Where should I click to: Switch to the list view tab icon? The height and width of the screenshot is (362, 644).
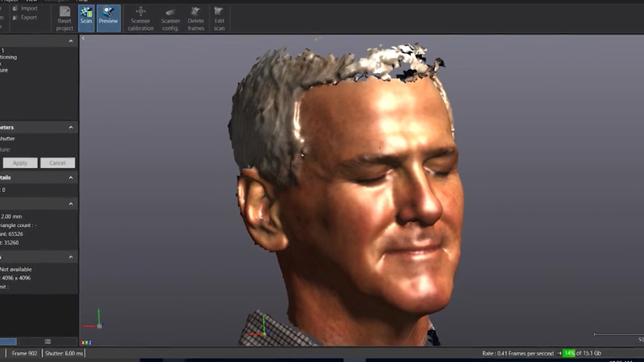[x=48, y=341]
